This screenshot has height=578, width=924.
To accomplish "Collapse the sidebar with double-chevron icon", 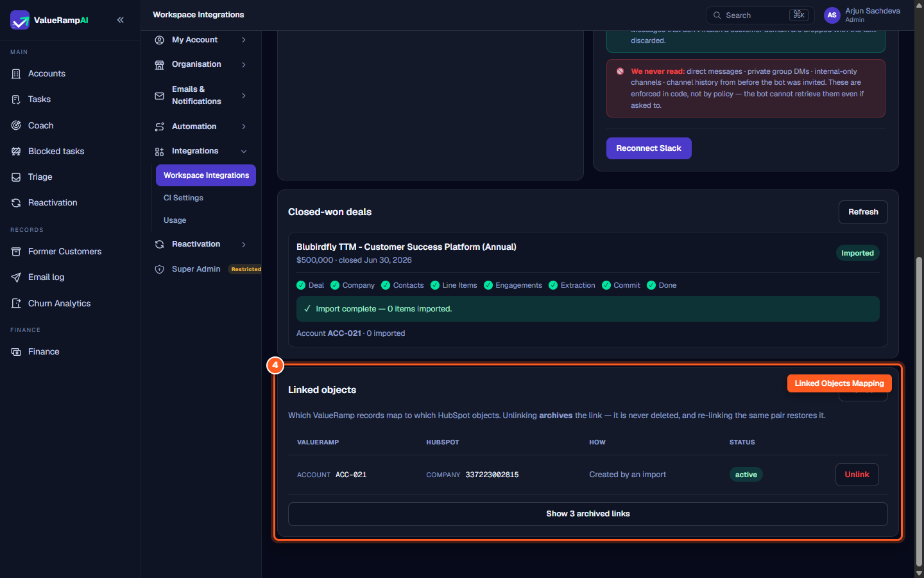I will pyautogui.click(x=121, y=20).
